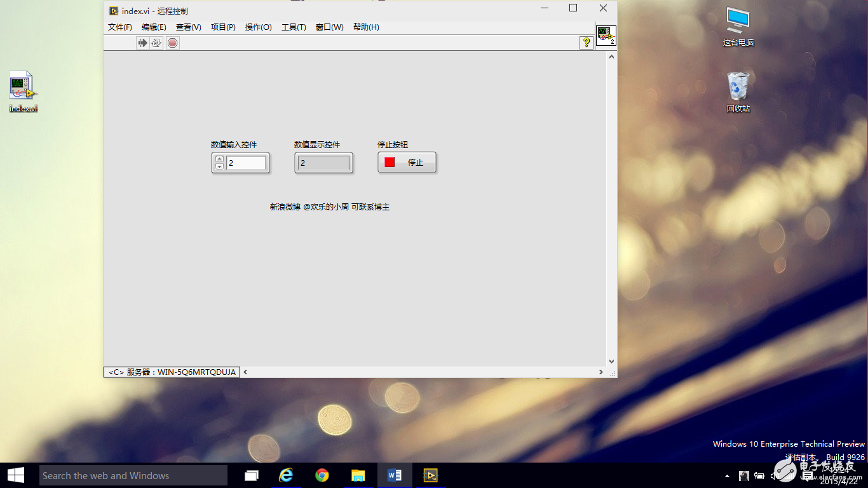
Task: Select the 回收站 recycle bin icon
Action: pos(738,92)
